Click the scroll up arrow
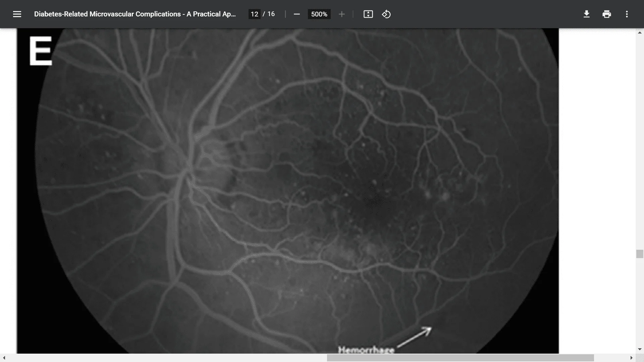Viewport: 644px width, 362px height. coord(640,33)
